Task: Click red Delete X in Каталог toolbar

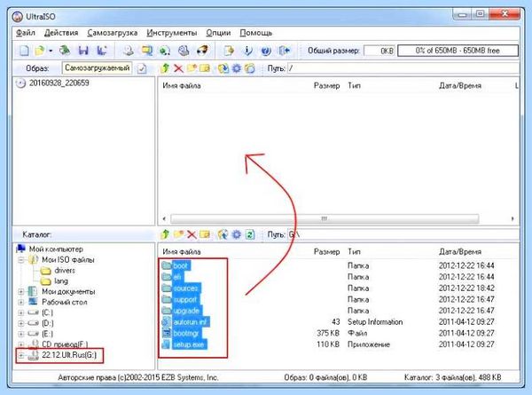Action: pyautogui.click(x=192, y=234)
